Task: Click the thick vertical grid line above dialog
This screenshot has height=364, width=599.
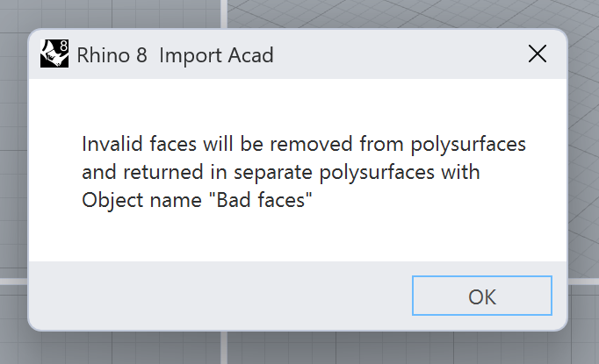Action: pyautogui.click(x=226, y=12)
